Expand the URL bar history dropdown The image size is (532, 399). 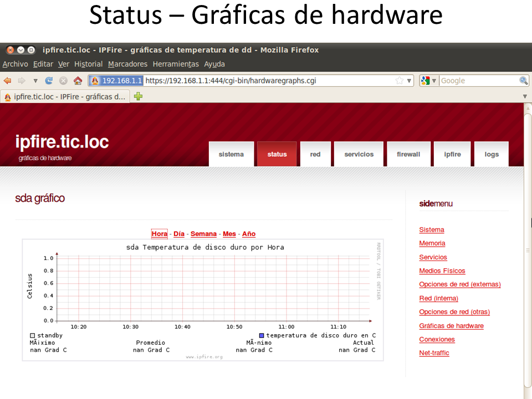410,80
